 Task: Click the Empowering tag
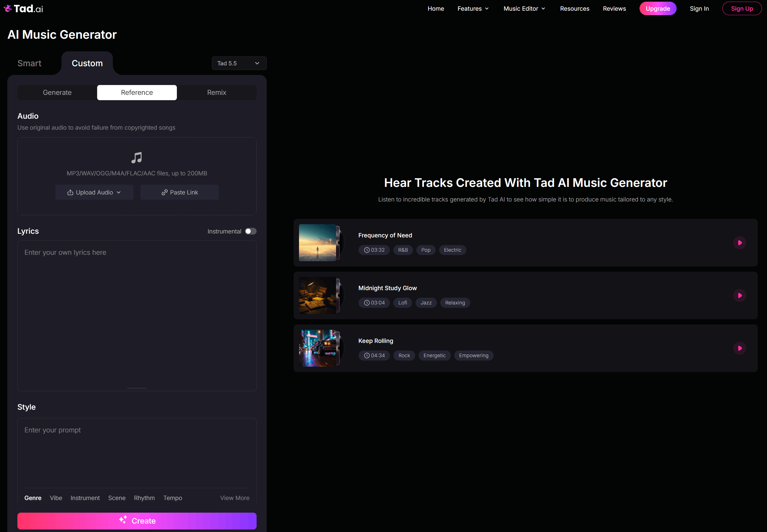(x=474, y=355)
